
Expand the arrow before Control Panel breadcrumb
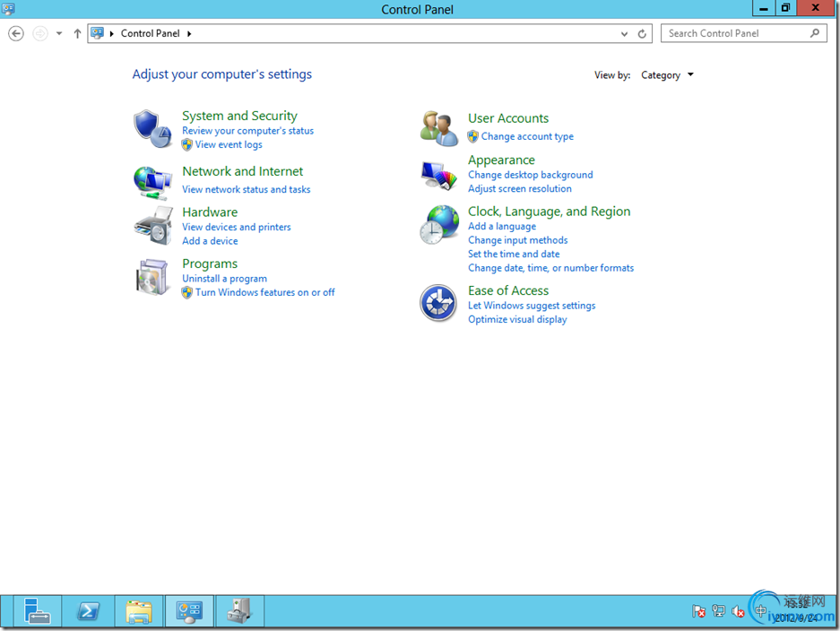click(112, 34)
